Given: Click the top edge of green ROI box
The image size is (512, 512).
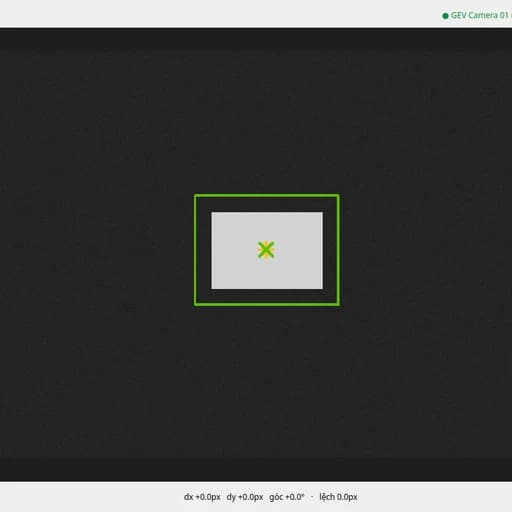Looking at the screenshot, I should (x=267, y=196).
